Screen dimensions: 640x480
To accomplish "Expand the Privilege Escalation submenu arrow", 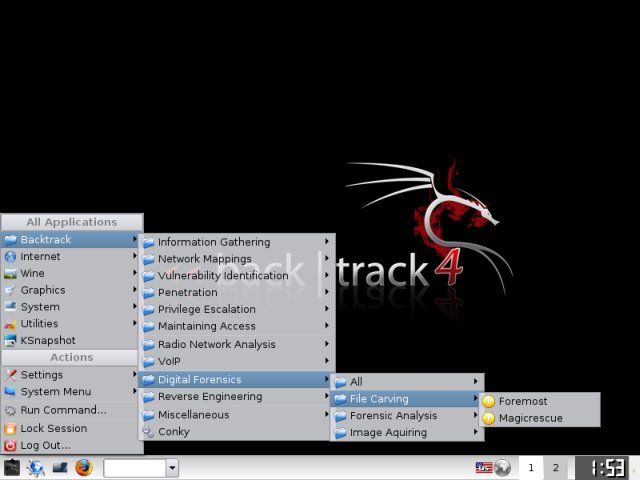I will pyautogui.click(x=327, y=309).
